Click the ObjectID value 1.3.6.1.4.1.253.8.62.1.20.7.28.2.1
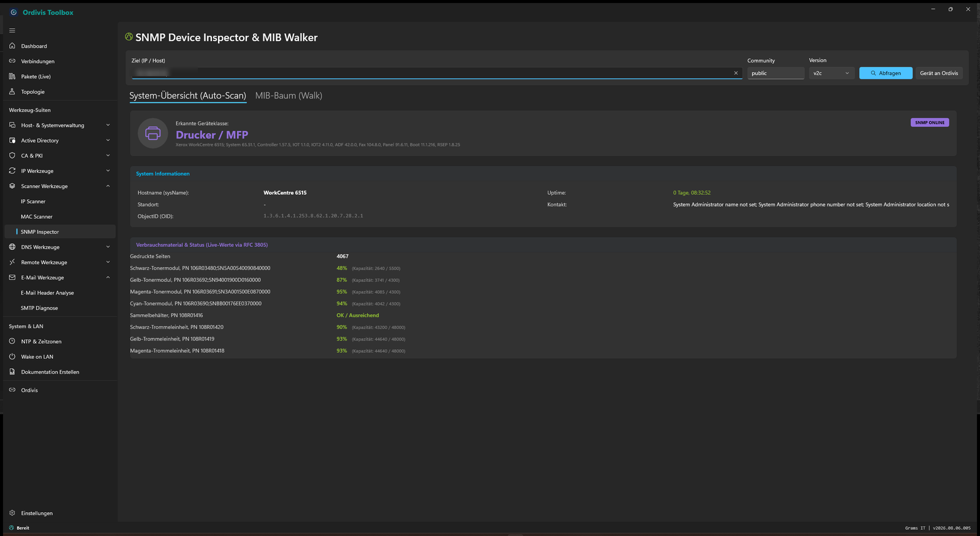The width and height of the screenshot is (980, 536). coord(313,216)
